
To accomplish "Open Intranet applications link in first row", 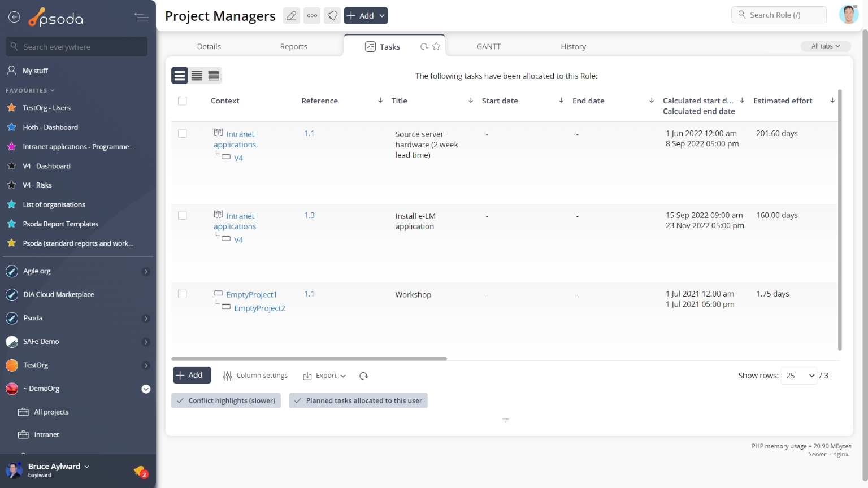I will [235, 139].
